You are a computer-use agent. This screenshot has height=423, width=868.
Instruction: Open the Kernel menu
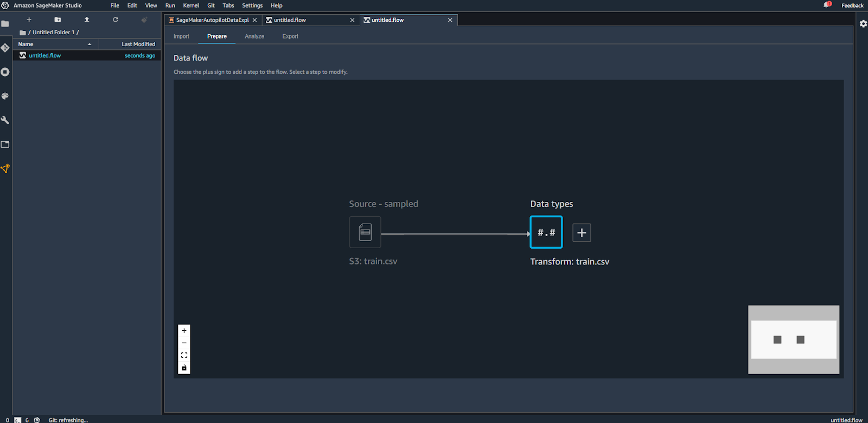[191, 5]
